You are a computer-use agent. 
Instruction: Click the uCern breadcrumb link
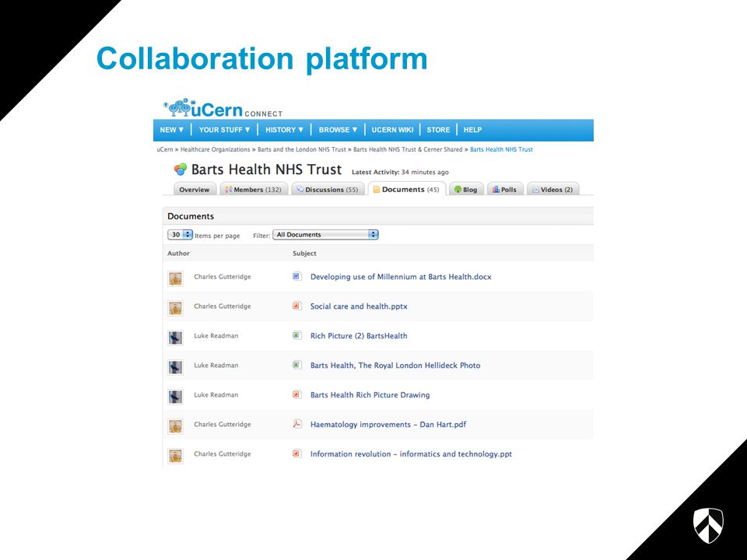[165, 149]
